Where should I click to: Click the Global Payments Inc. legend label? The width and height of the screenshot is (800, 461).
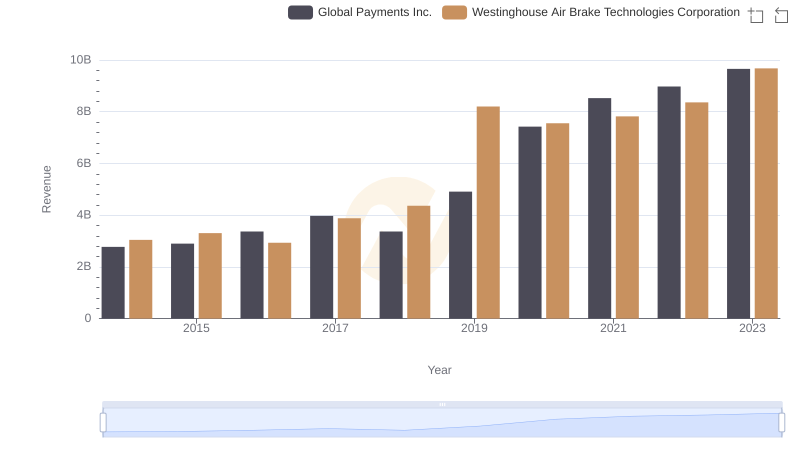click(x=374, y=12)
